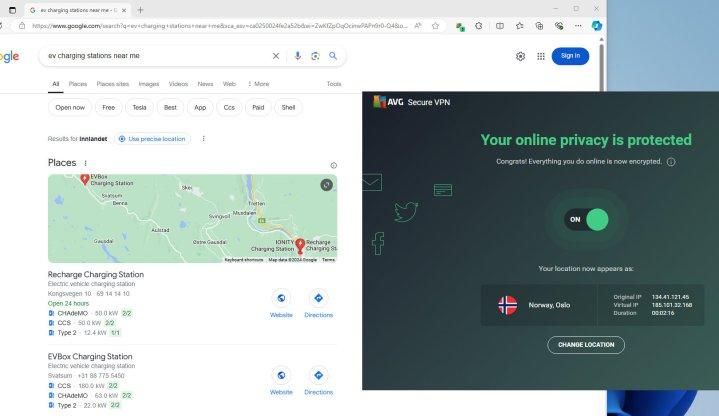Open the Tools options
Image resolution: width=719 pixels, height=416 pixels.
click(334, 84)
